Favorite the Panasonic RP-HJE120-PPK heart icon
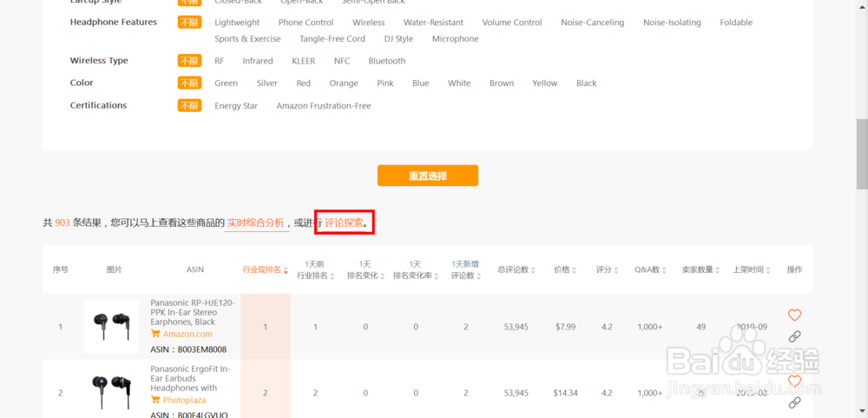868x418 pixels. (794, 315)
